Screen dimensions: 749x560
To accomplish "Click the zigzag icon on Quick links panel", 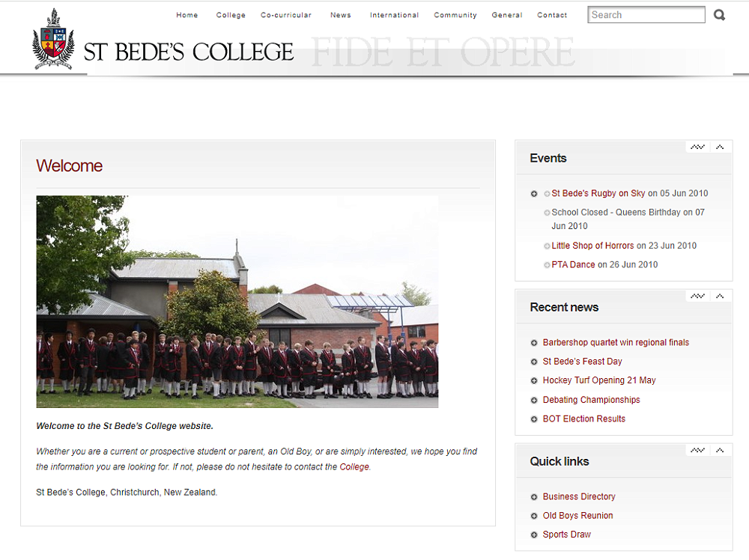I will point(697,451).
